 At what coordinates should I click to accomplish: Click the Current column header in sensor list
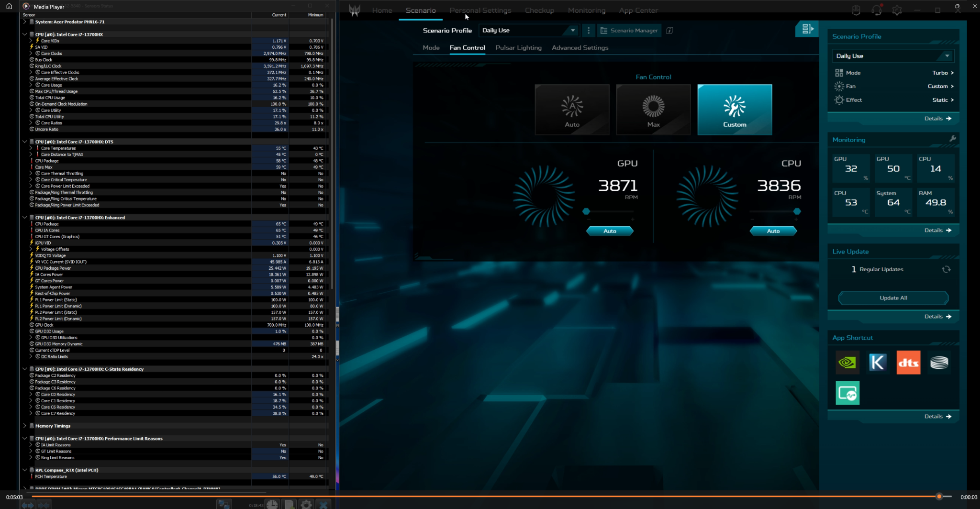point(279,15)
